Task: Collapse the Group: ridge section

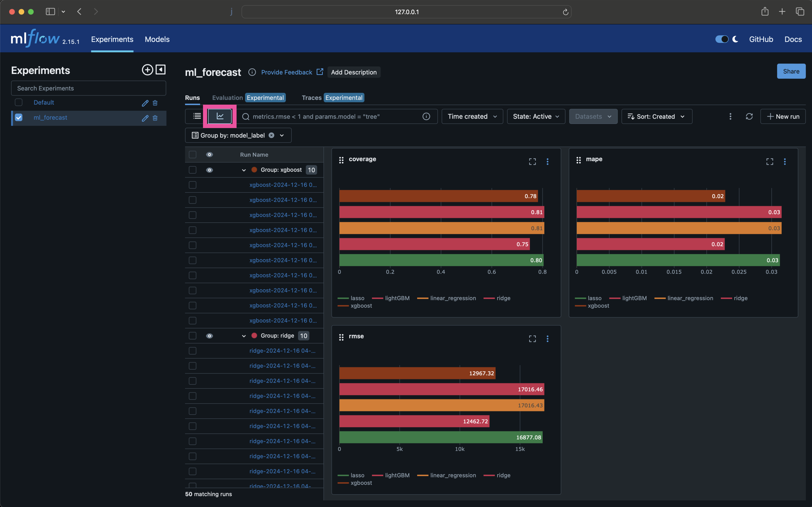Action: (x=243, y=335)
